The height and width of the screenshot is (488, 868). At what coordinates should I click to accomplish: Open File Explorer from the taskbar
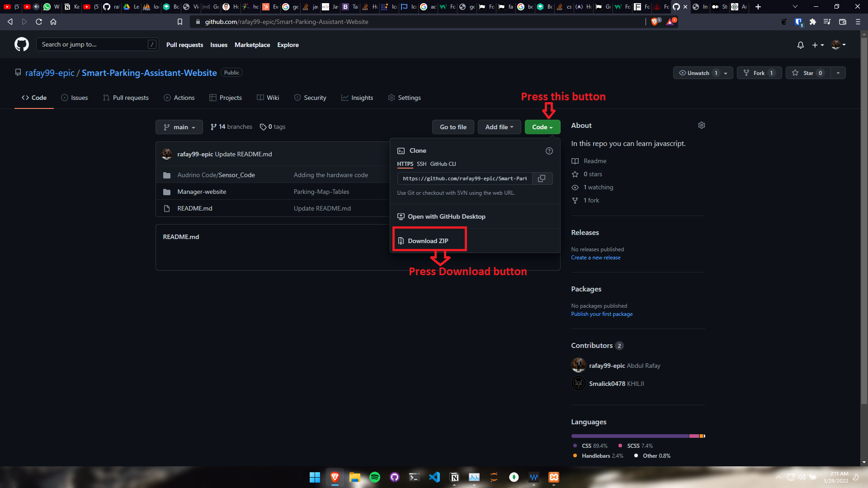coord(355,477)
